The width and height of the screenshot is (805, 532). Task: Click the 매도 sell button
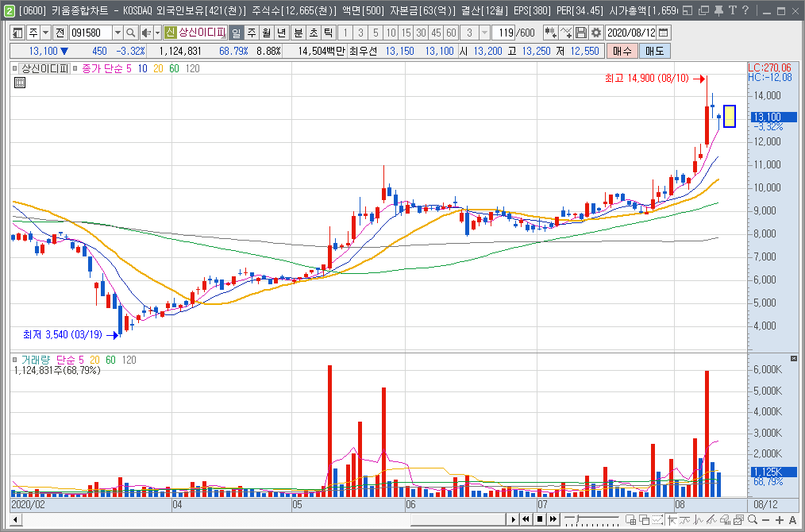[x=655, y=51]
